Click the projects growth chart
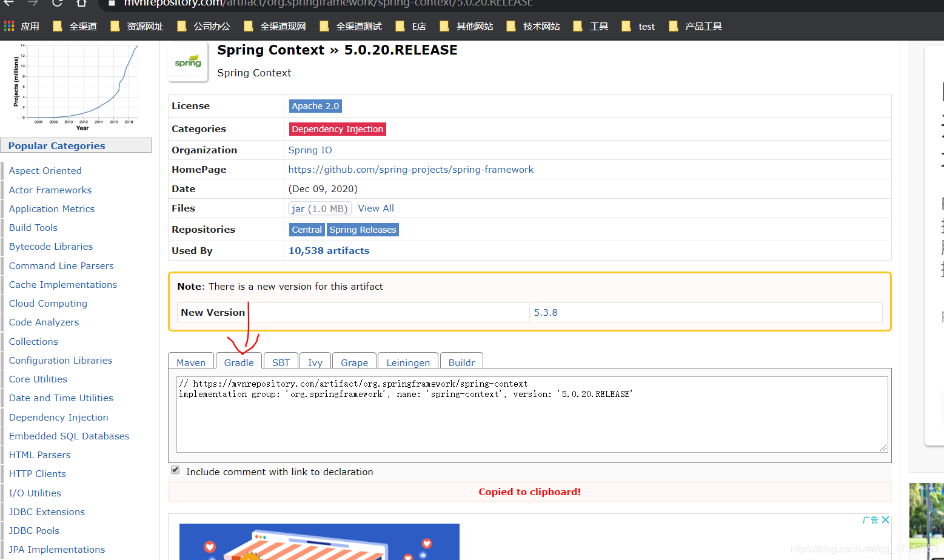The image size is (944, 560). [x=76, y=87]
